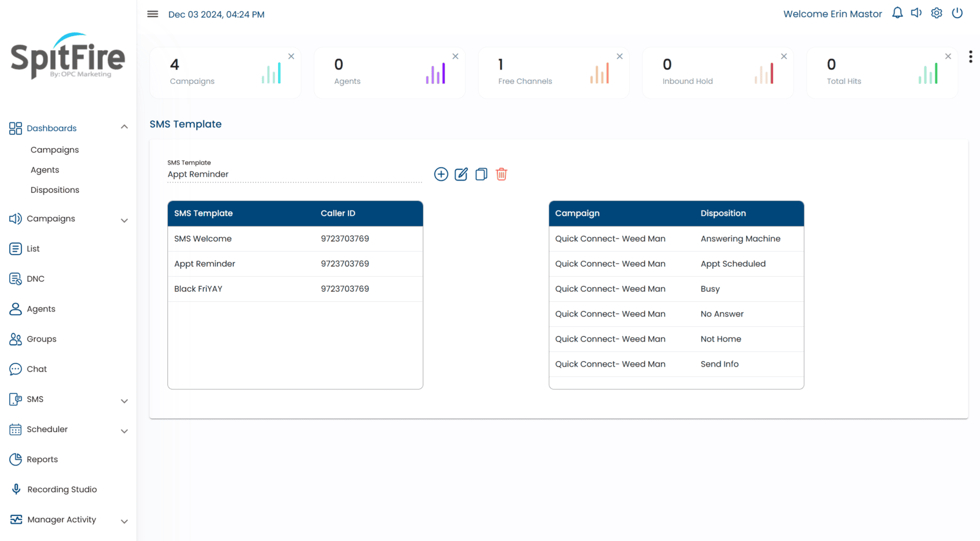Go to the List menu item
Screen dimensions: 980x541
(33, 249)
